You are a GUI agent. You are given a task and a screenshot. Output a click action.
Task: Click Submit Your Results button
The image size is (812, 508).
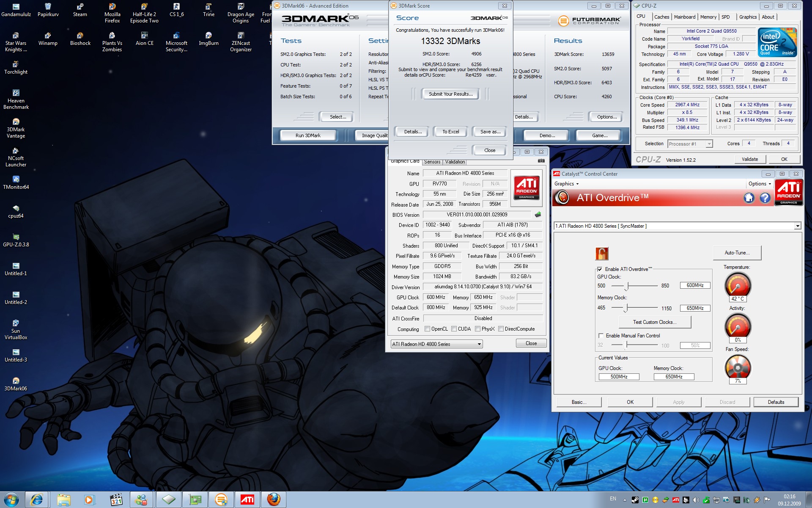point(450,94)
